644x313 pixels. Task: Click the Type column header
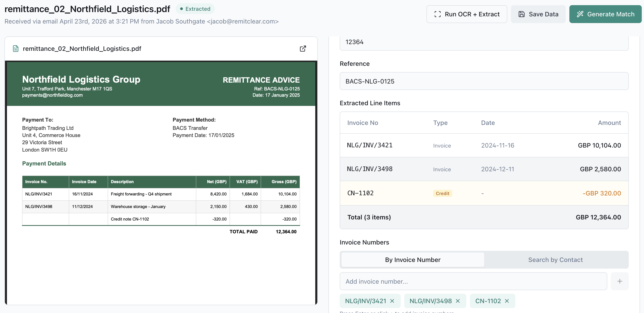[440, 122]
